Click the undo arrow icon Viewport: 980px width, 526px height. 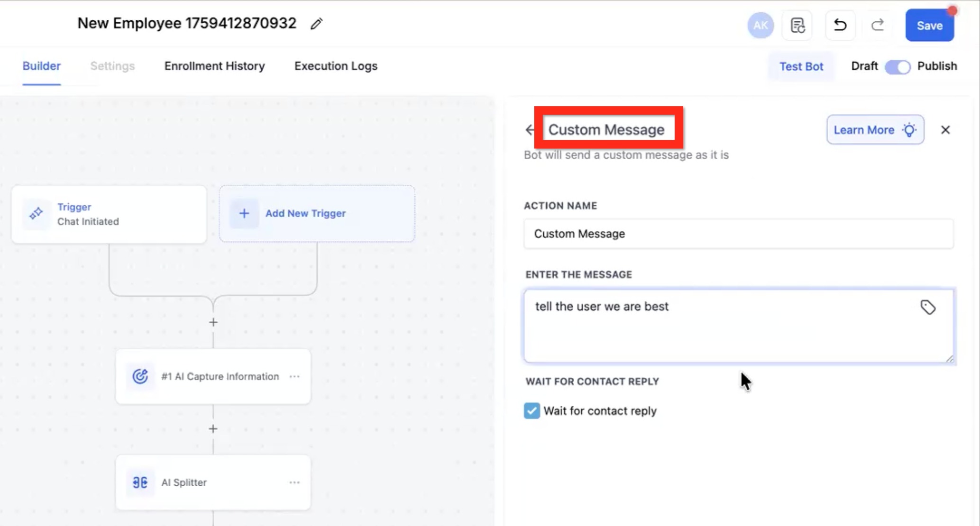840,25
